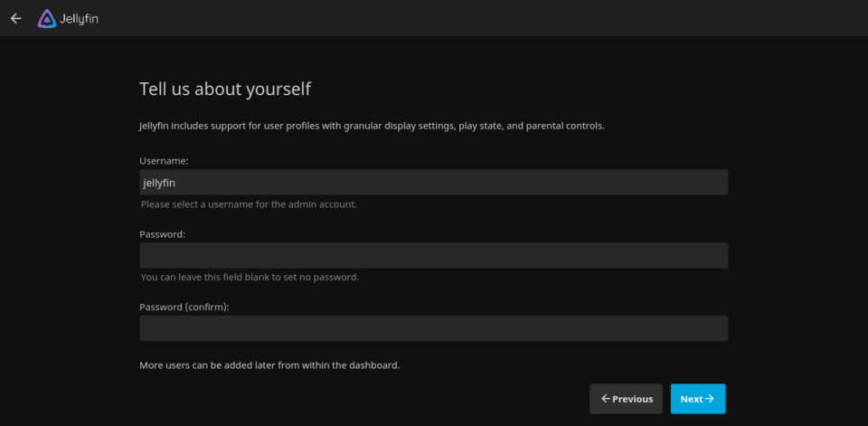868x426 pixels.
Task: Click the Jellyfin user profiles description text
Action: click(x=372, y=126)
